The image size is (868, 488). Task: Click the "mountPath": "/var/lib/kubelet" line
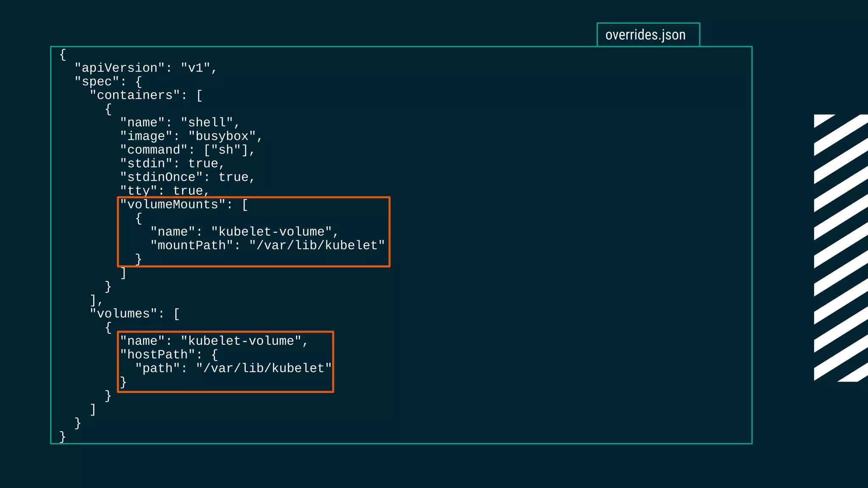coord(267,245)
